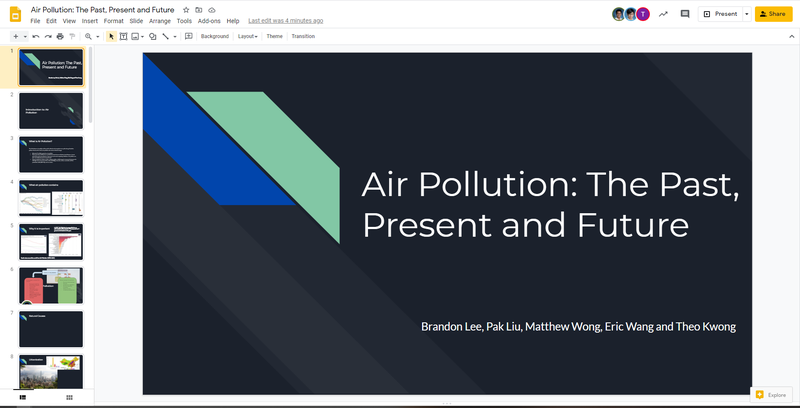Open the activity dashboard trend icon
This screenshot has height=408, width=800.
coord(662,14)
